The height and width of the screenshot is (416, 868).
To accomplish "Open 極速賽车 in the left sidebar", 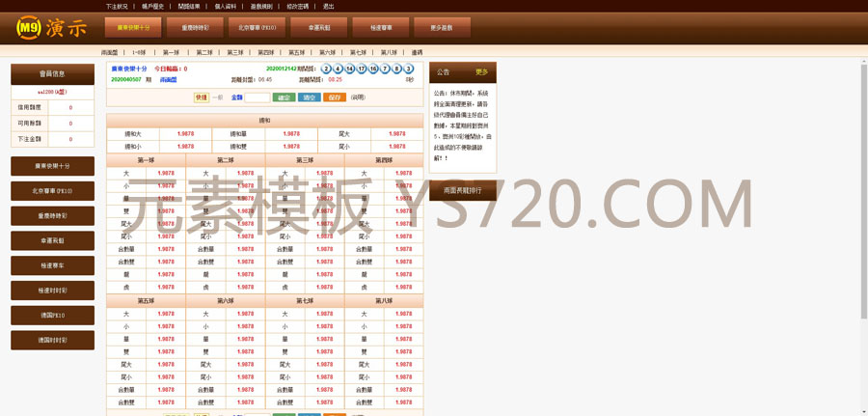I will (53, 265).
